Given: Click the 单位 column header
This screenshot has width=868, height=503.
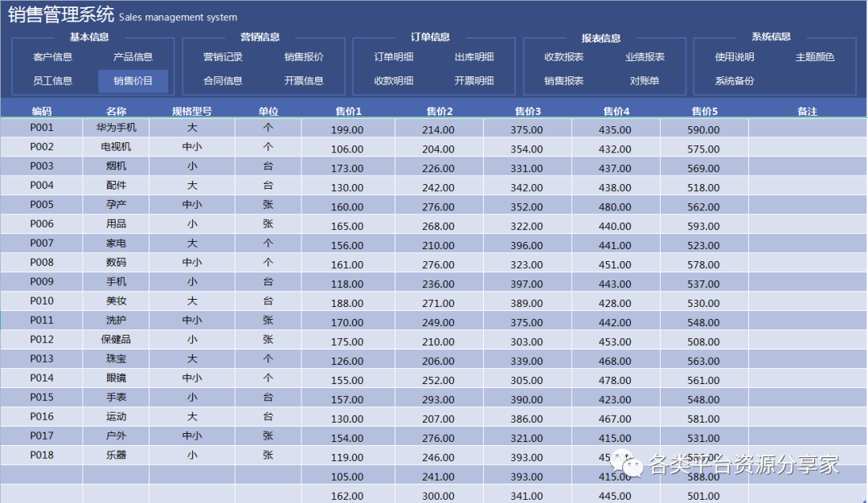Looking at the screenshot, I should 268,111.
